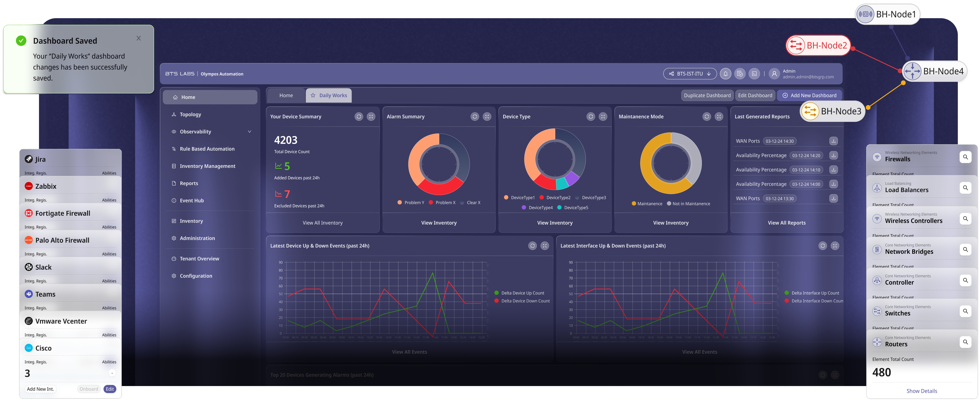Expand the Maintanence Mode widget fullscreen
This screenshot has height=401, width=980.
pyautogui.click(x=719, y=117)
